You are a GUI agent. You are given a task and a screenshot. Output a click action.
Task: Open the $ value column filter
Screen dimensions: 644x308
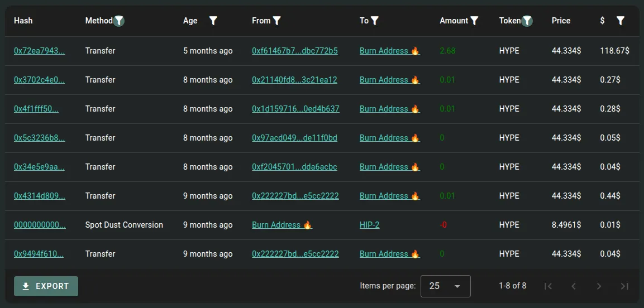pos(621,21)
